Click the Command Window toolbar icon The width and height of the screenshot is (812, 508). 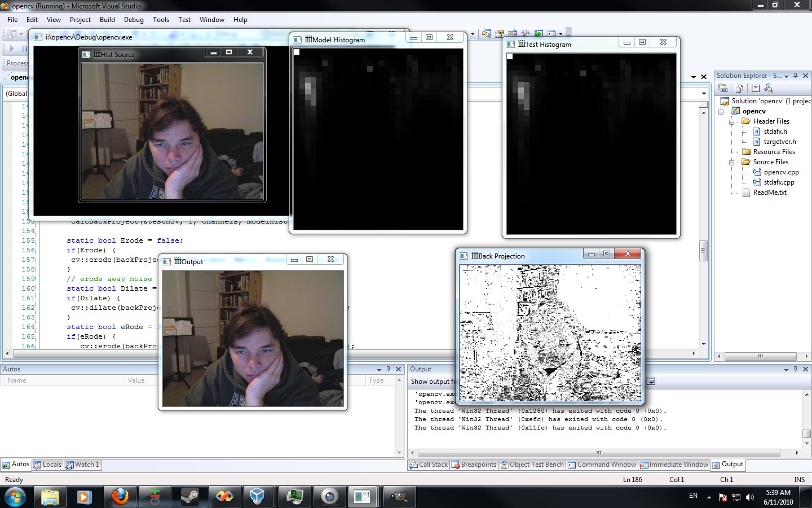[x=551, y=34]
